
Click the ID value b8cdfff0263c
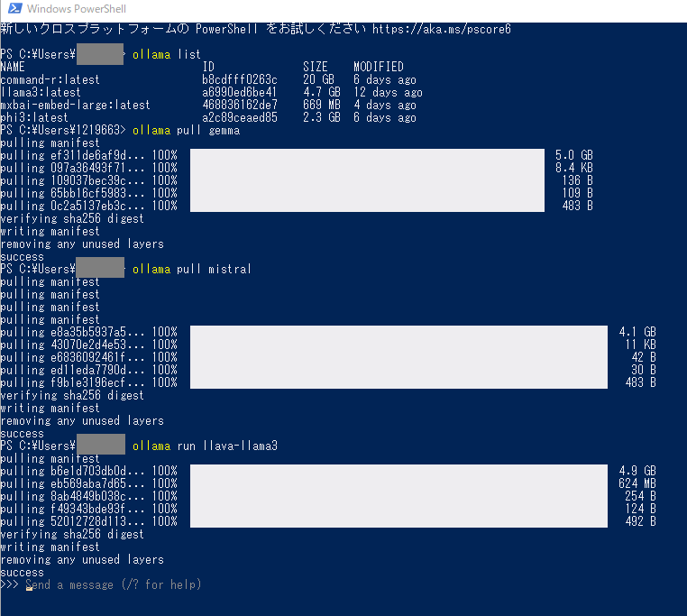tap(240, 79)
